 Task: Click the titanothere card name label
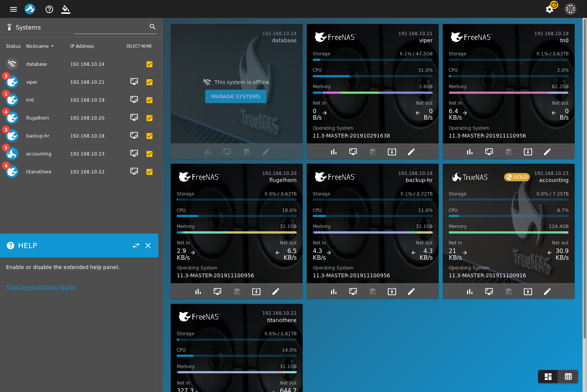coord(282,320)
